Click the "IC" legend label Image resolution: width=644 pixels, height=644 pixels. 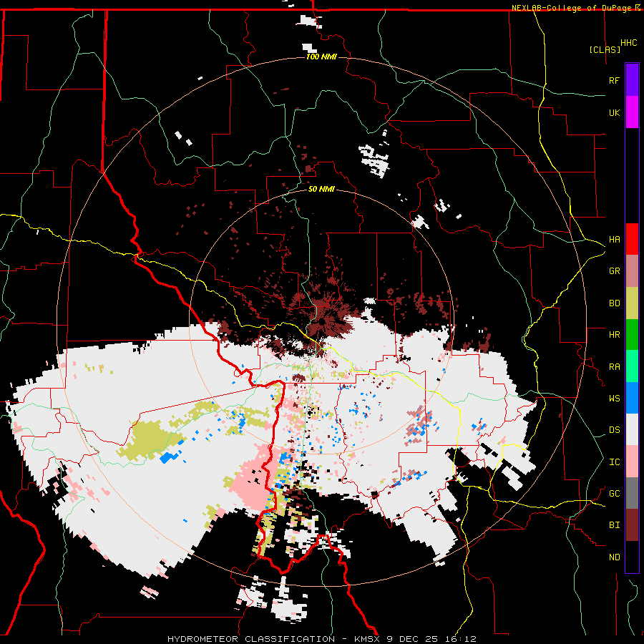tap(614, 462)
